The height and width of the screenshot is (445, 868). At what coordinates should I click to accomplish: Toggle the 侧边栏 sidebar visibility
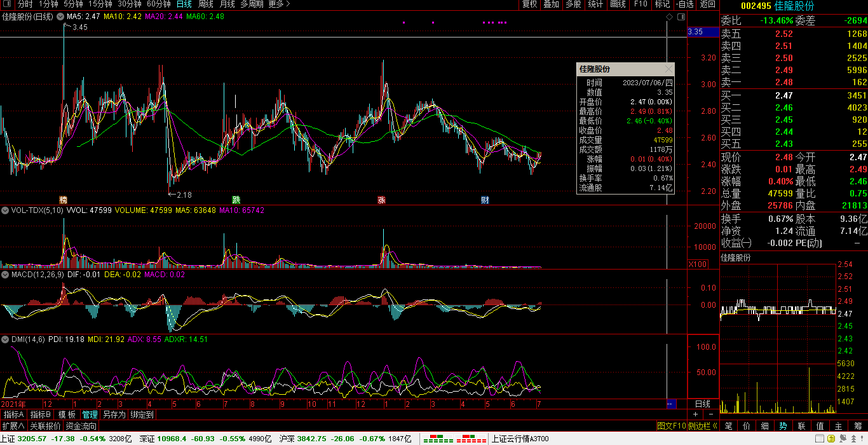pyautogui.click(x=703, y=426)
